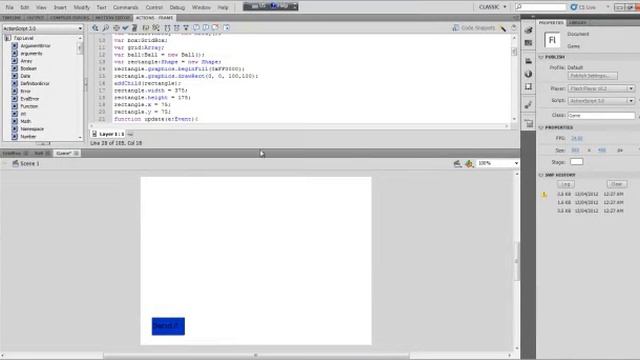This screenshot has height=360, width=640.
Task: Select the Boolean item in the toolbox tree
Action: click(29, 69)
